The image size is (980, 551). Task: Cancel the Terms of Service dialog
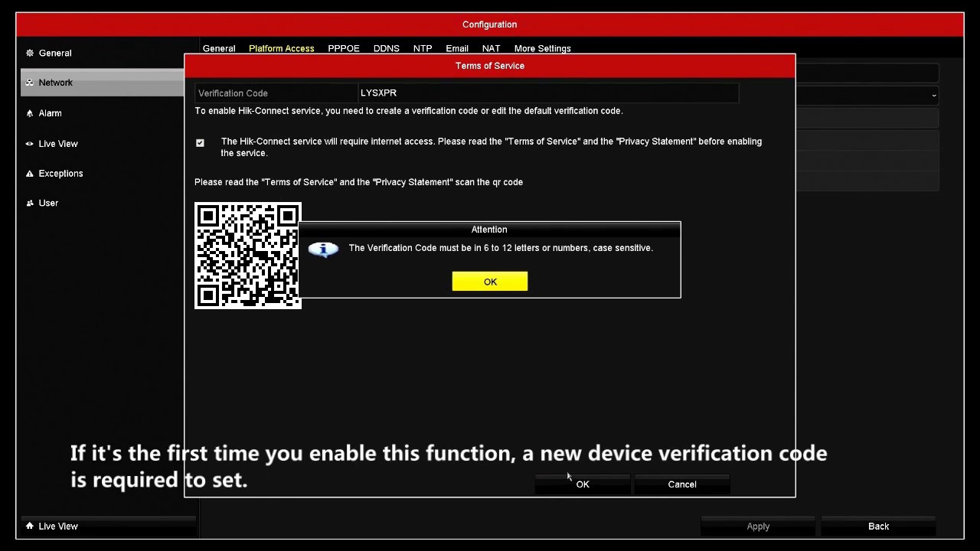(682, 484)
